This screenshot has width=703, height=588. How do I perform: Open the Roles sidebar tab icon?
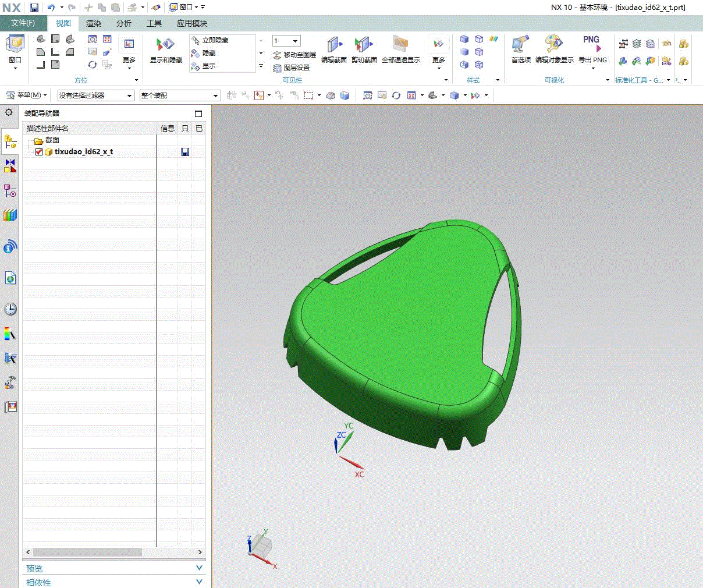pos(10,407)
